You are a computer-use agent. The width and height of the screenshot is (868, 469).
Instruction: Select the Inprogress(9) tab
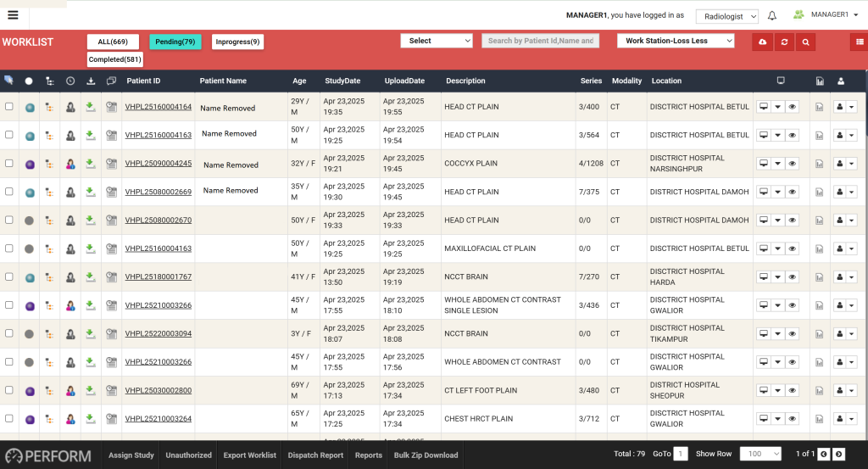point(237,42)
